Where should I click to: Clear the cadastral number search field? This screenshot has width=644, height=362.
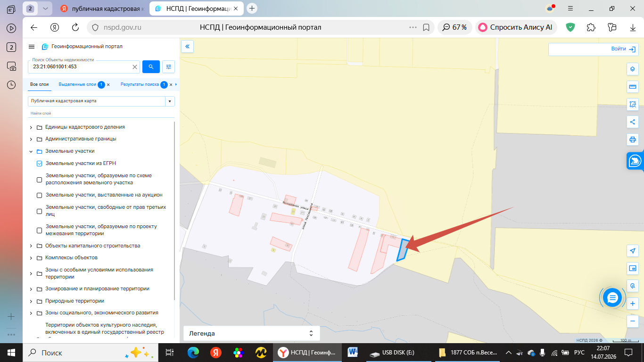tap(135, 67)
